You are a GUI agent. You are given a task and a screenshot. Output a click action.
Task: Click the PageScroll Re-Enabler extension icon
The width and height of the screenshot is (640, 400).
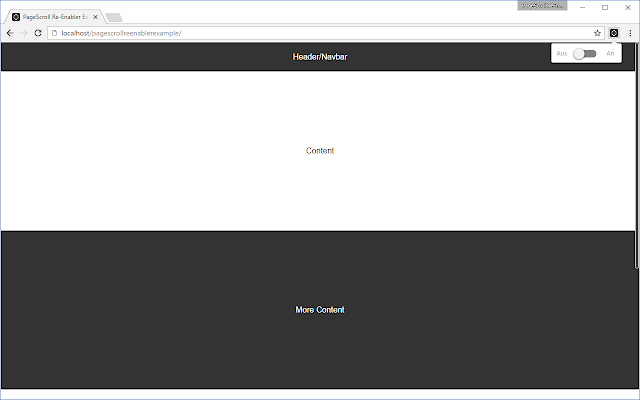pos(614,33)
